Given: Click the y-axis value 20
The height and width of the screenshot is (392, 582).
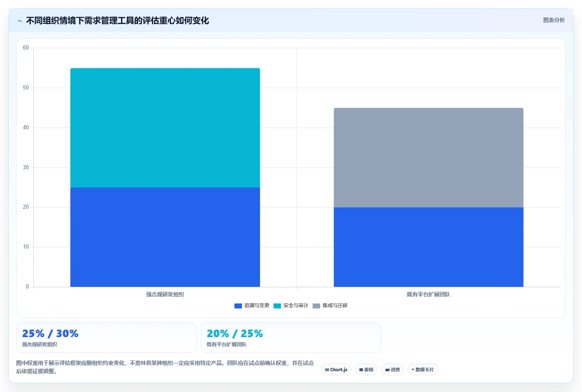Looking at the screenshot, I should [x=26, y=207].
